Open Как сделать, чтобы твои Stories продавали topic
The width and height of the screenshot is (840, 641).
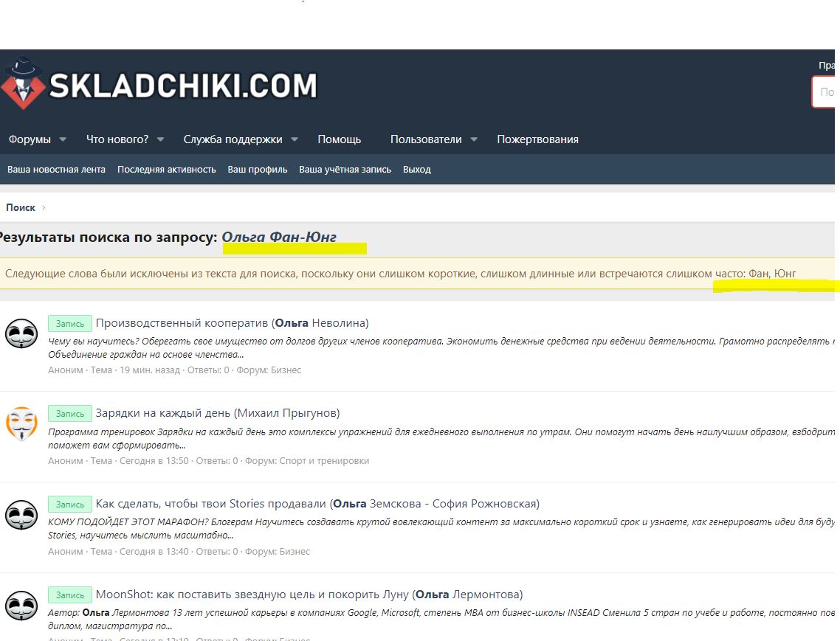[317, 503]
